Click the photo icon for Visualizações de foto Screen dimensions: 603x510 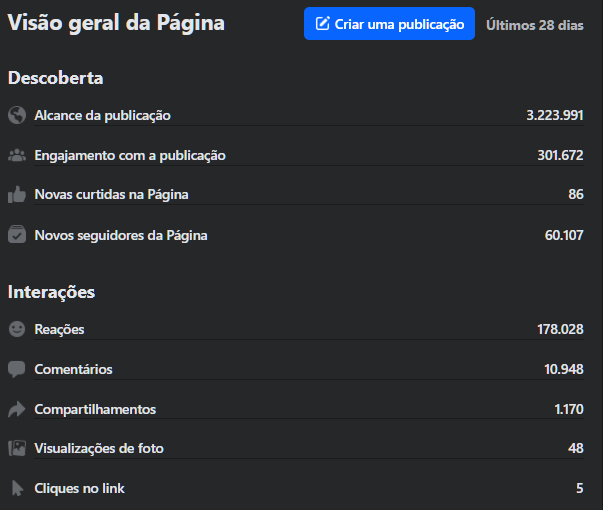[16, 448]
